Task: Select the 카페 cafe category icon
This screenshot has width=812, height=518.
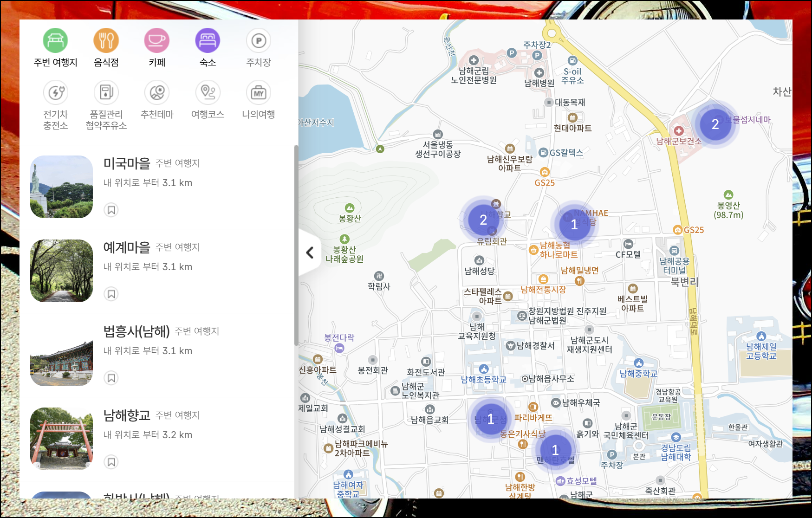Action: tap(157, 40)
